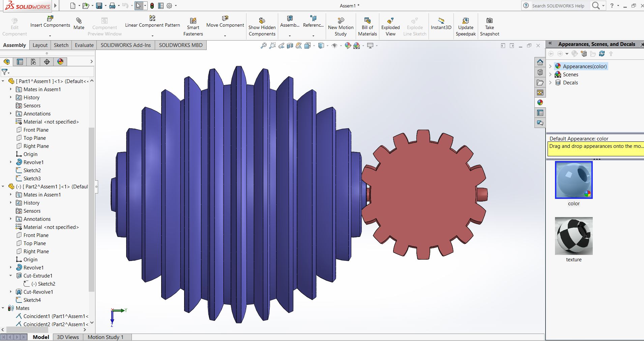
Task: Switch to 3D Views tab
Action: [x=68, y=337]
